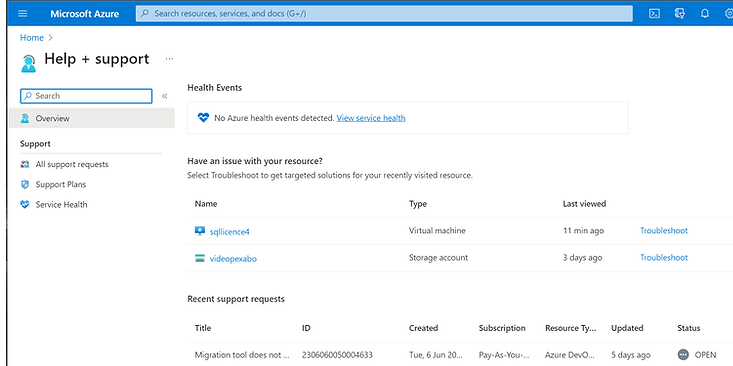The image size is (733, 366).
Task: Click the 'Azure DevO...' resource type cell
Action: 571,355
